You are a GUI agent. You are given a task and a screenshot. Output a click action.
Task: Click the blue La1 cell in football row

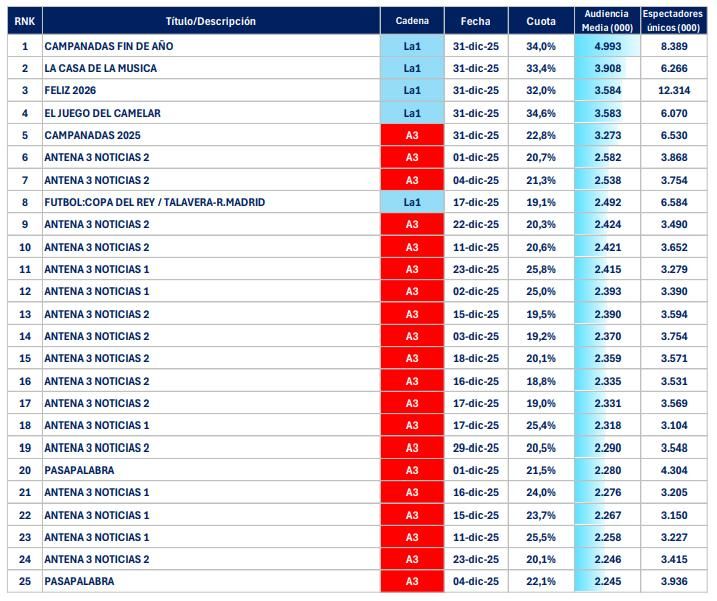pos(411,202)
